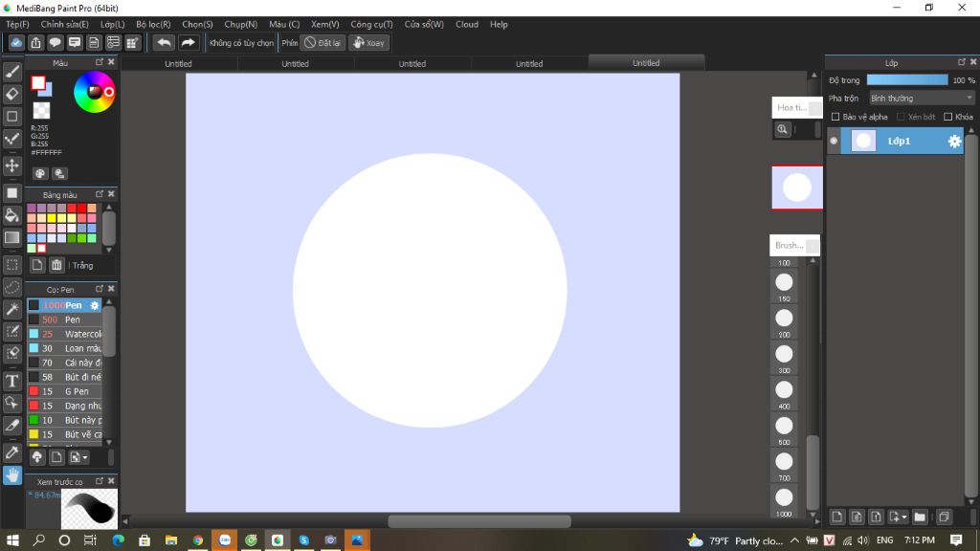Select the Hand tool
Image resolution: width=980 pixels, height=551 pixels.
(11, 474)
